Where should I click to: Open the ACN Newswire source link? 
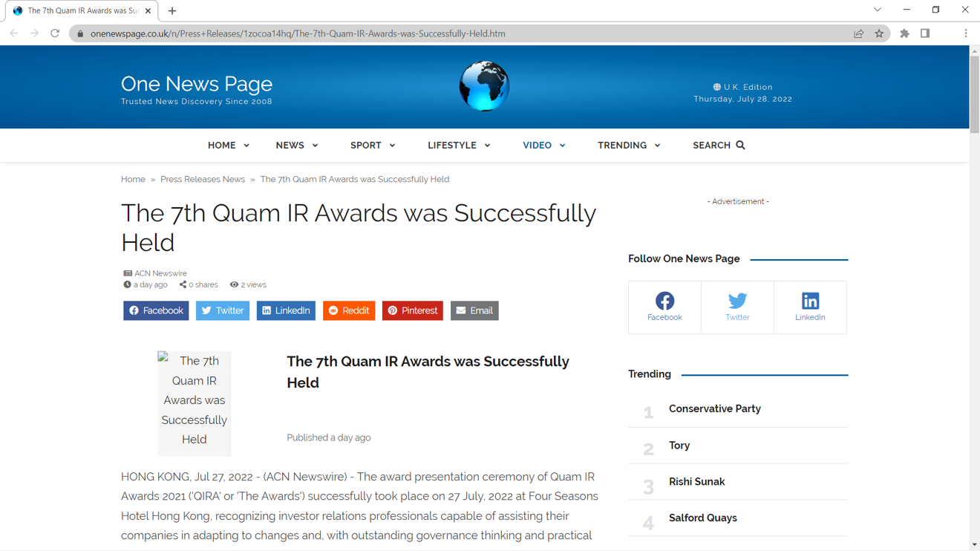click(160, 273)
